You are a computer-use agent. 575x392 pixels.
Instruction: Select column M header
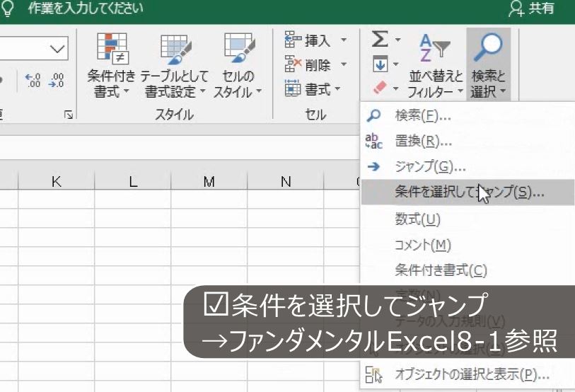tap(209, 181)
